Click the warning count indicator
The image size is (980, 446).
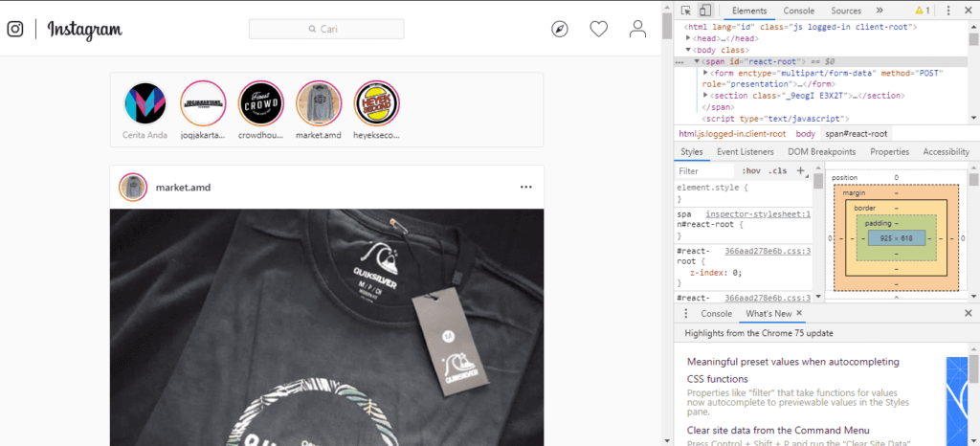pyautogui.click(x=923, y=11)
